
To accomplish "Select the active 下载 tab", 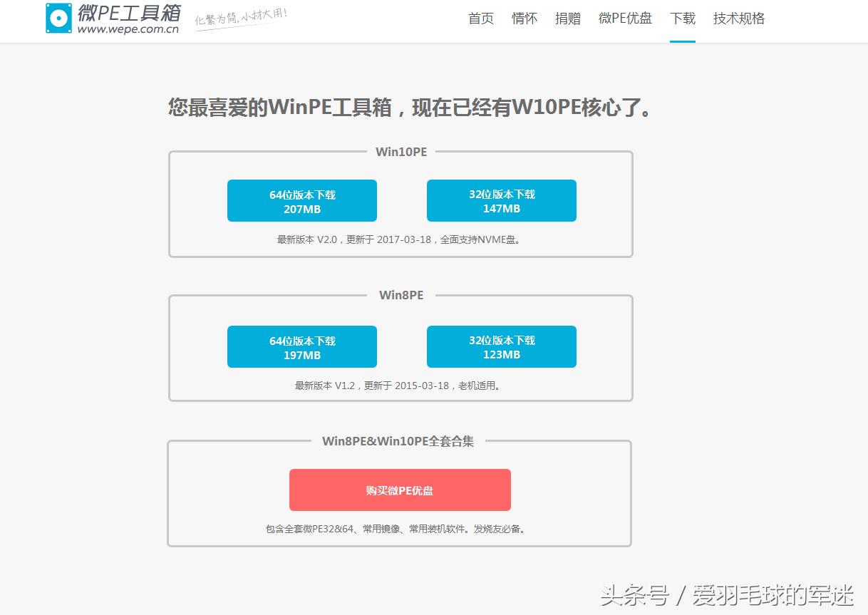I will [682, 19].
